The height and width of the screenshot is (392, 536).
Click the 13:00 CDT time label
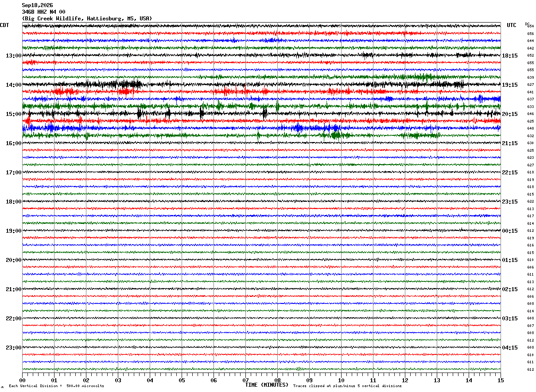(14, 55)
